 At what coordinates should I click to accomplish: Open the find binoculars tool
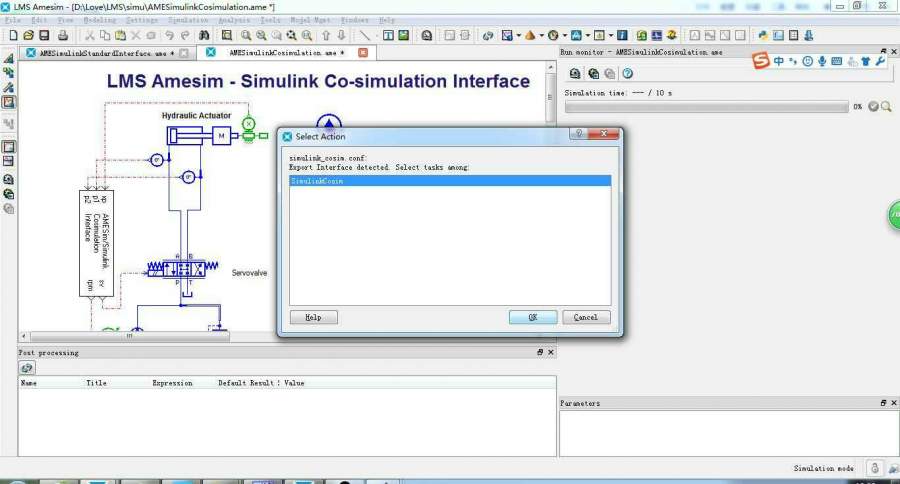pos(204,36)
